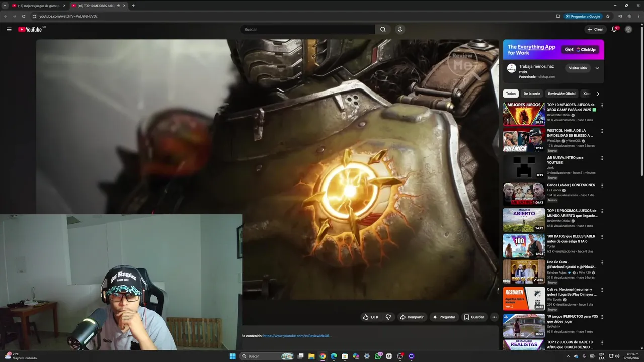Click the browser address bar URL
This screenshot has width=644, height=362.
pos(68,16)
